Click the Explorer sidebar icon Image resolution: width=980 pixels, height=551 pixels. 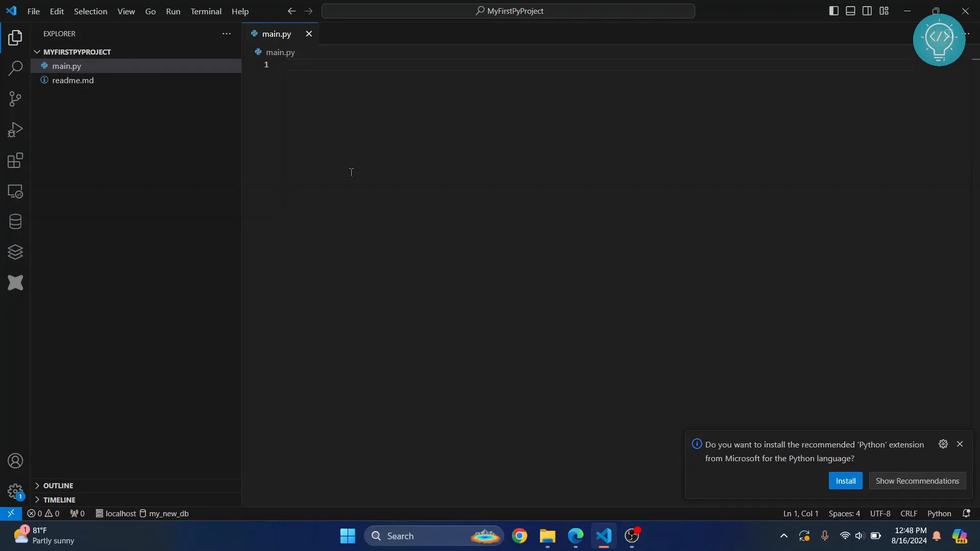15,37
